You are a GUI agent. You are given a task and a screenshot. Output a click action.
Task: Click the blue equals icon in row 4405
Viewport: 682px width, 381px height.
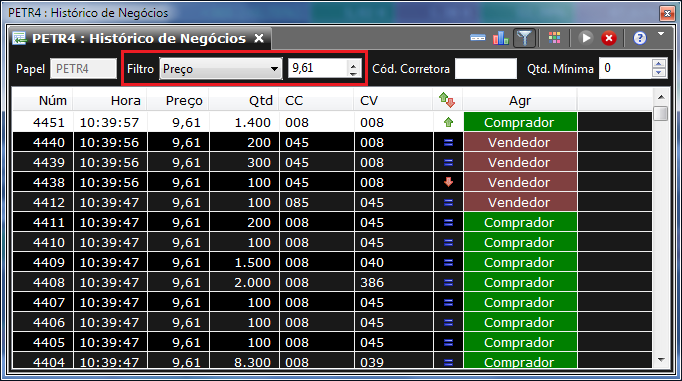click(x=448, y=343)
